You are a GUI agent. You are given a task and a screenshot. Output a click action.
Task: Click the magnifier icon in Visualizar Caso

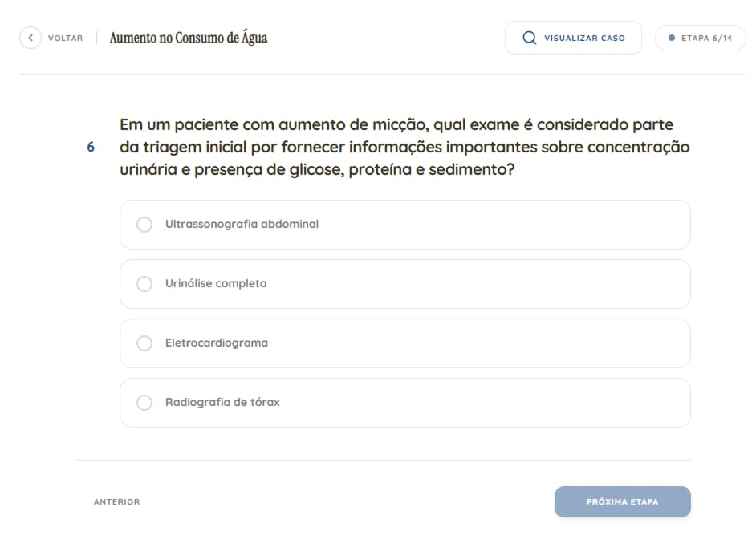tap(529, 38)
